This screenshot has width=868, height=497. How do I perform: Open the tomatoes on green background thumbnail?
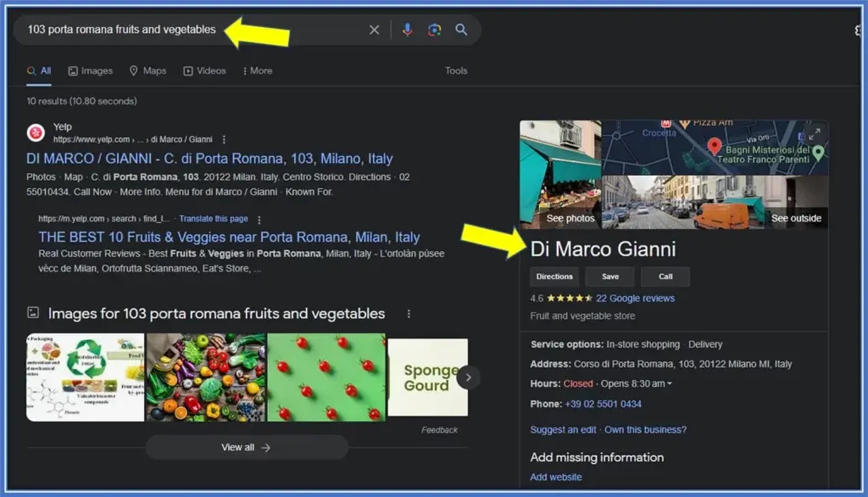click(x=326, y=377)
